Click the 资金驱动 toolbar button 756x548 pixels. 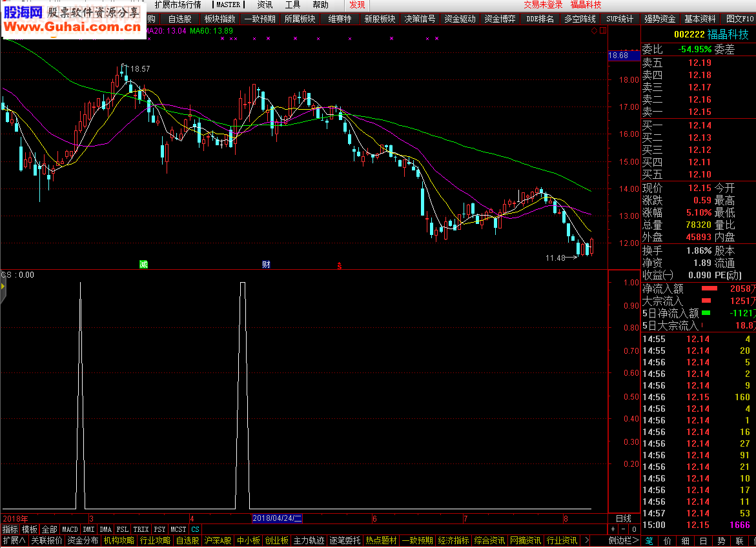point(460,19)
